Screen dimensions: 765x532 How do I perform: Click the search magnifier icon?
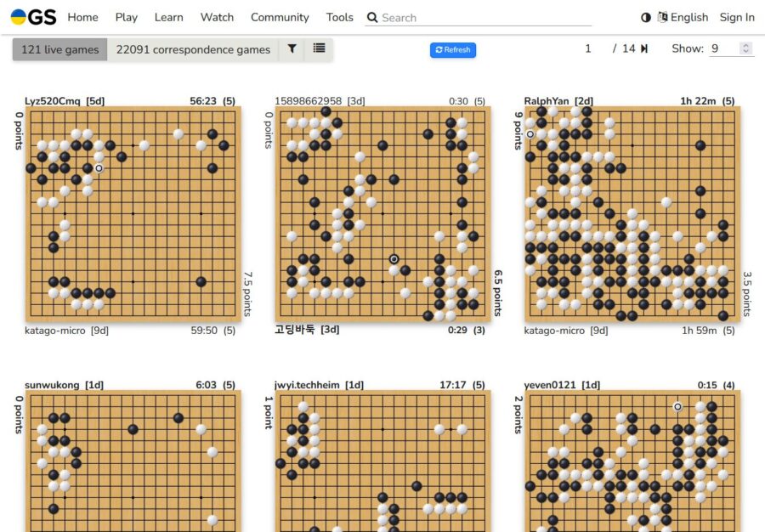[372, 17]
